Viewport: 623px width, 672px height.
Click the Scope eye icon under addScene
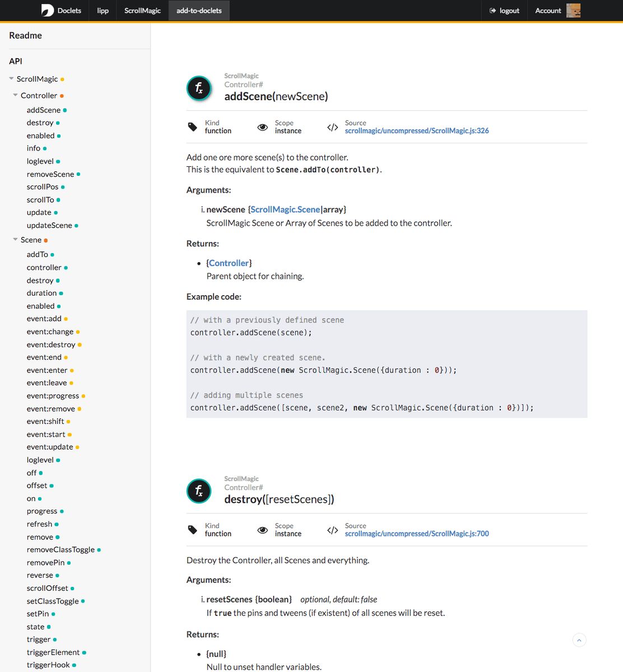click(x=262, y=127)
